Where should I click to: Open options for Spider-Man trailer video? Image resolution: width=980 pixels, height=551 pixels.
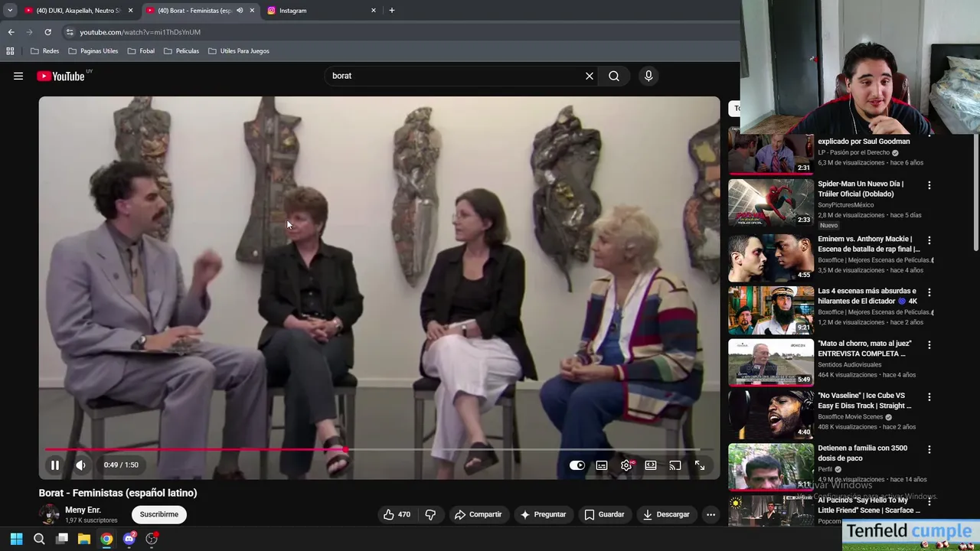point(929,185)
